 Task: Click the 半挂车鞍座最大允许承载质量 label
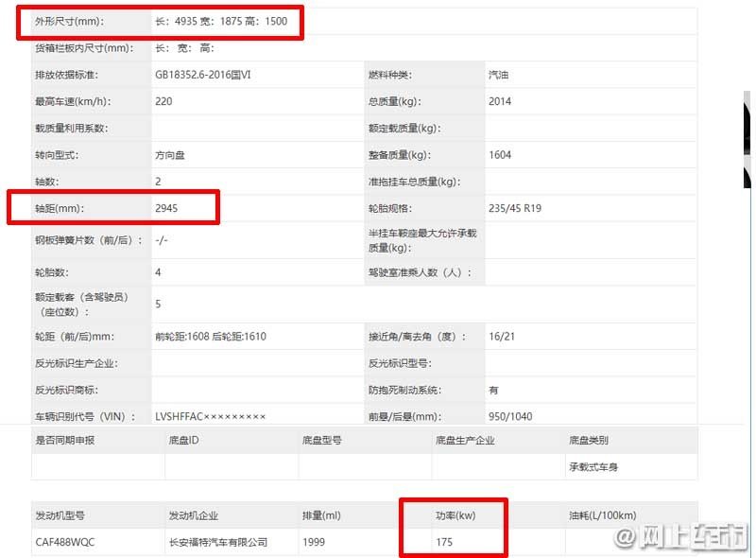point(422,240)
